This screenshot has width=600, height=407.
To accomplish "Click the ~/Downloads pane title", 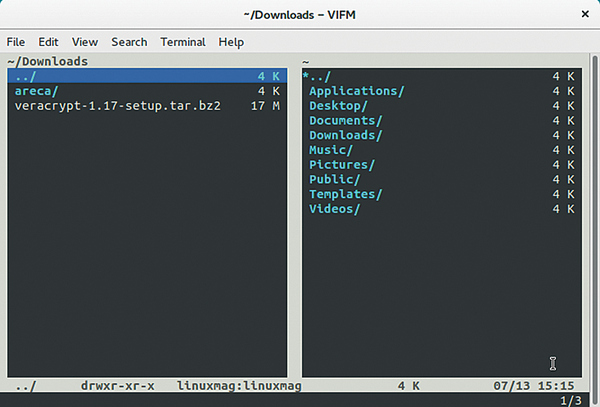I will [47, 61].
